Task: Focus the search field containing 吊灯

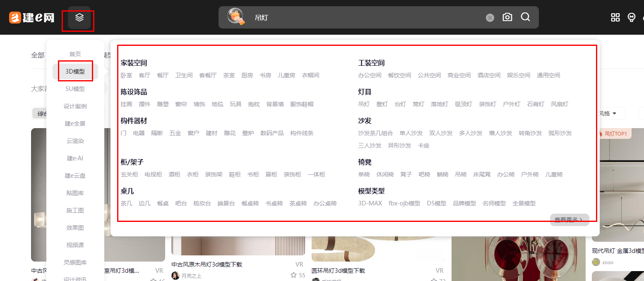Action: pos(364,17)
